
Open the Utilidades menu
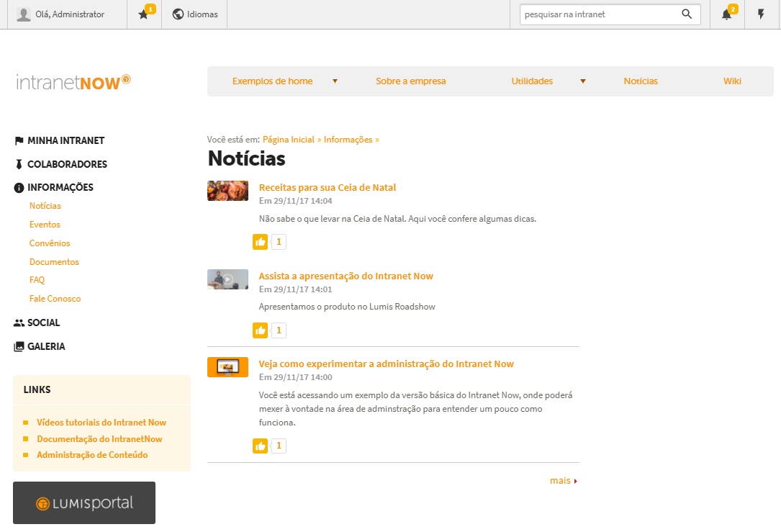tap(532, 81)
